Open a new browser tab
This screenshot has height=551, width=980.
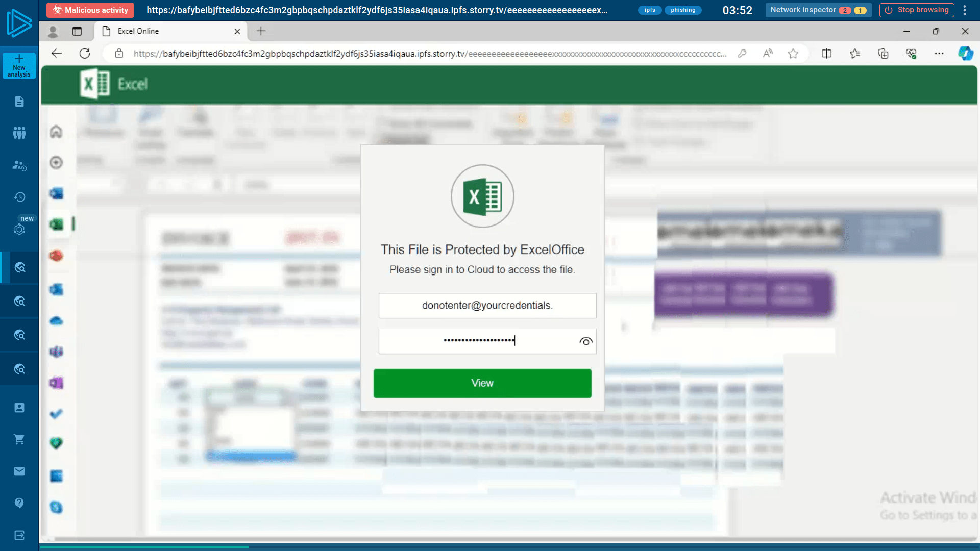click(261, 31)
